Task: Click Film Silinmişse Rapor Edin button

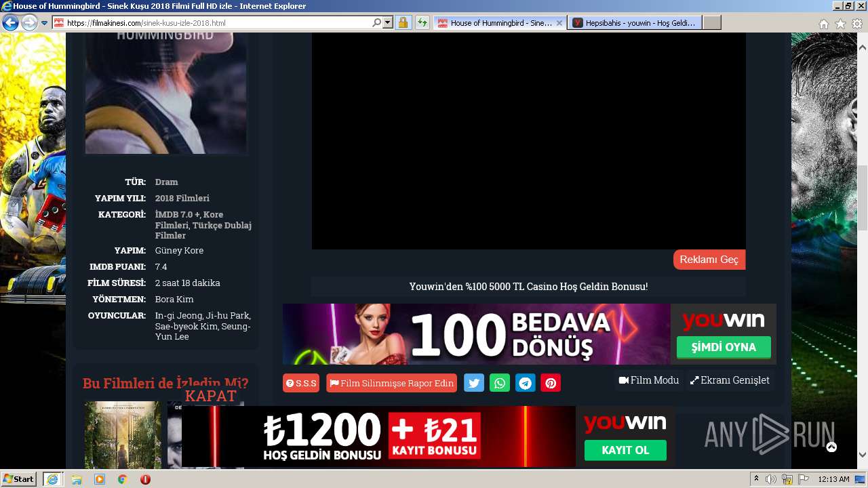Action: 391,383
